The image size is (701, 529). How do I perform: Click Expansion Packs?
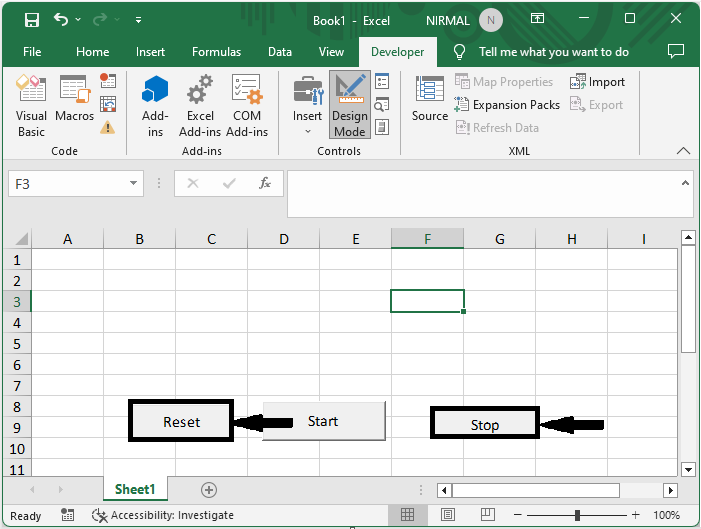507,105
